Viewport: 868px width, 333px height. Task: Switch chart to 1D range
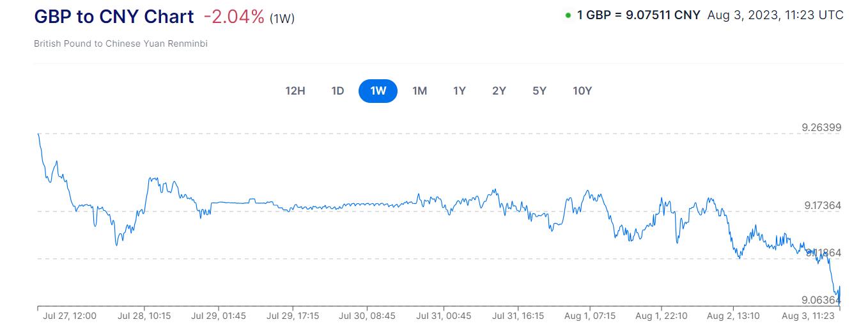pyautogui.click(x=337, y=91)
